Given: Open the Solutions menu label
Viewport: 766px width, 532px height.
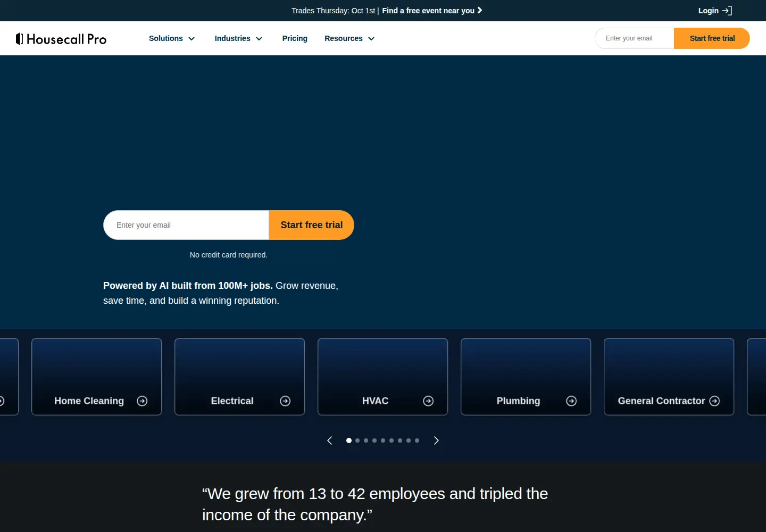Looking at the screenshot, I should coord(166,38).
